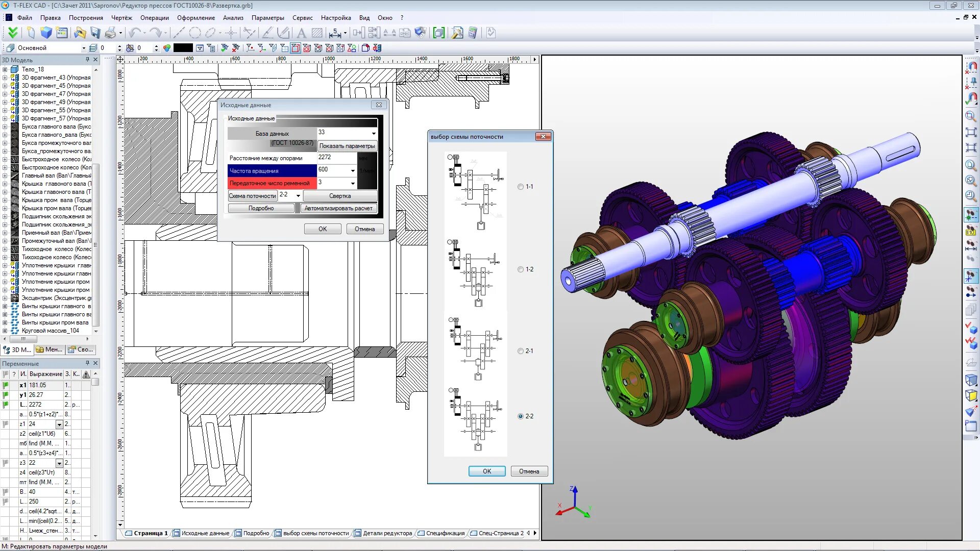Open the Основной layer combo box

[84, 48]
